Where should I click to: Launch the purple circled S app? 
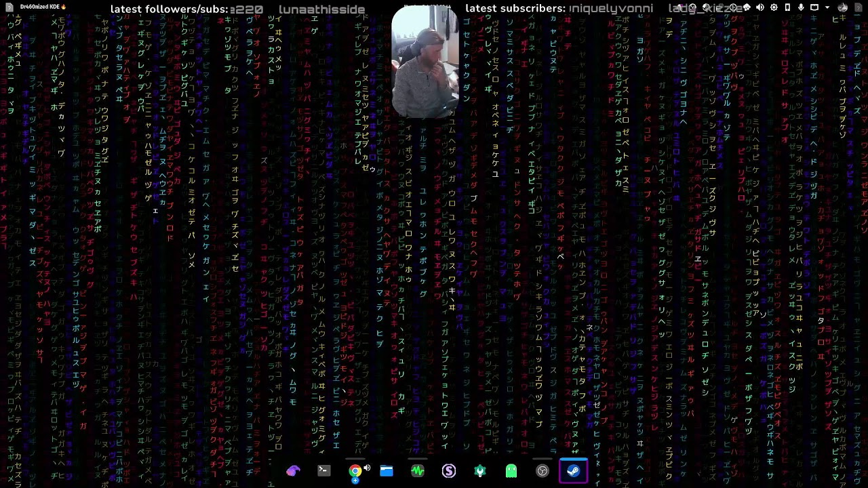(448, 471)
